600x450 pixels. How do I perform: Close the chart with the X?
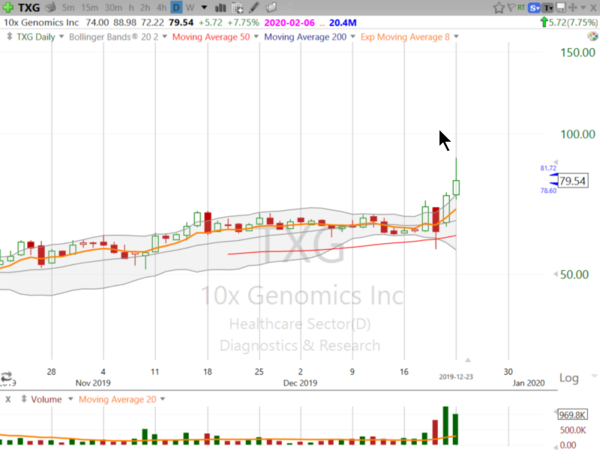point(593,7)
